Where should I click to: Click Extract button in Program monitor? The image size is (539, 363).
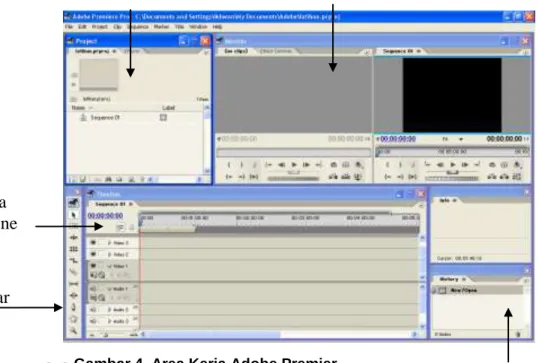pyautogui.click(x=504, y=177)
